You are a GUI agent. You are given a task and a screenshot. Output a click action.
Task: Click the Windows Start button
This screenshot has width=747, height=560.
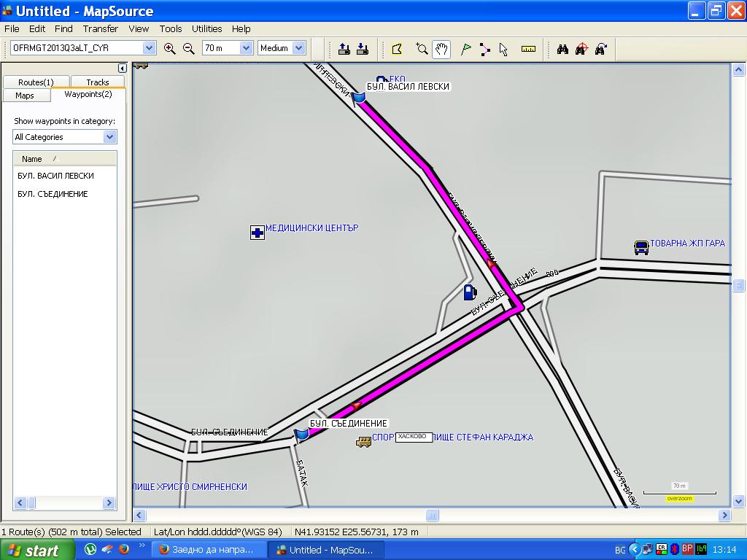(37, 551)
